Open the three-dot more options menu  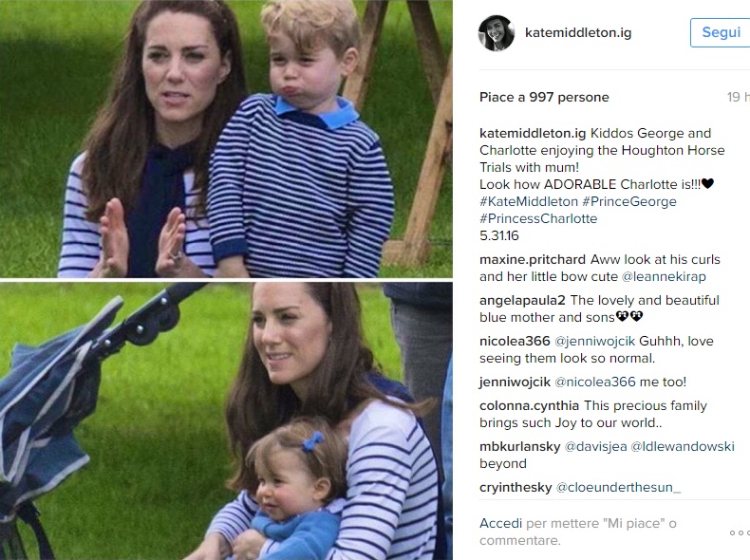740,532
